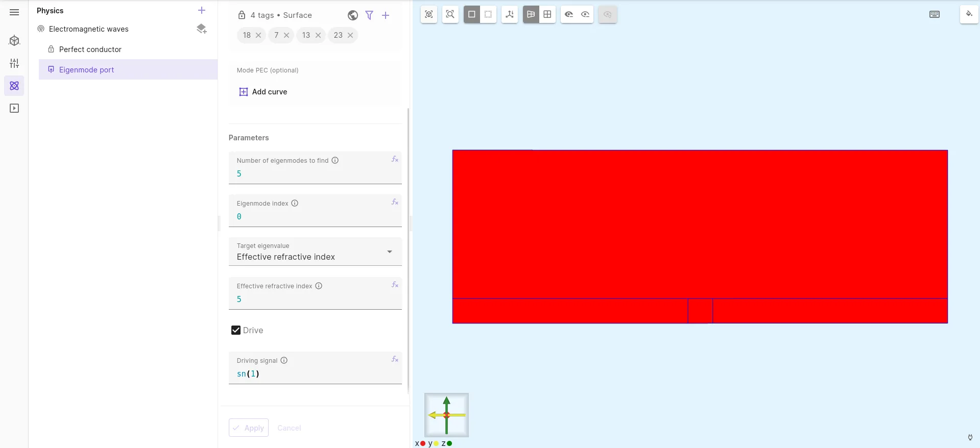Remove tag 13
Screen dimensions: 980x448
click(318, 35)
